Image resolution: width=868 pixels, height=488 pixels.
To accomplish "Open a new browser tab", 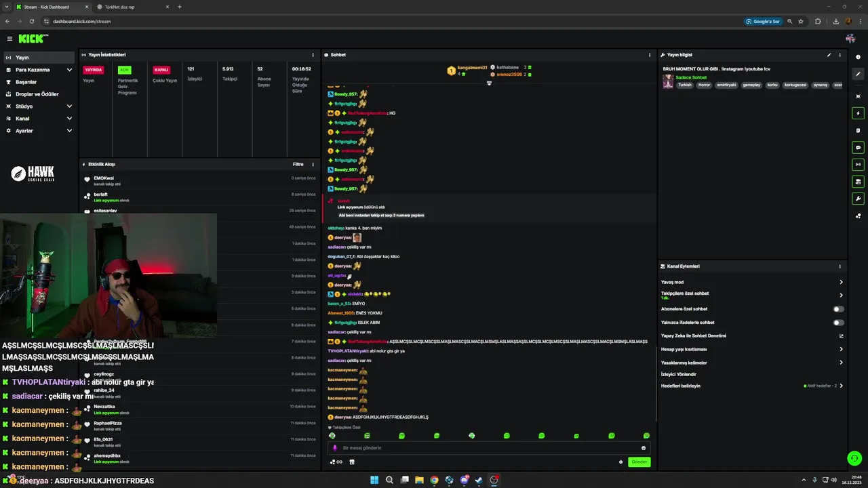I will tap(180, 7).
